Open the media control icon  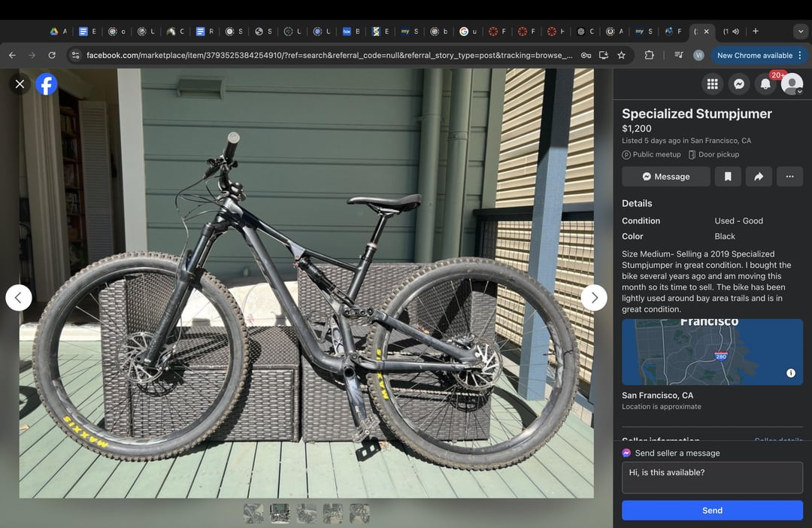point(678,55)
